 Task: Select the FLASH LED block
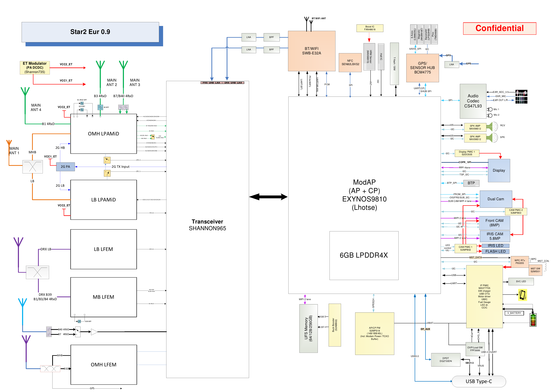pyautogui.click(x=496, y=251)
